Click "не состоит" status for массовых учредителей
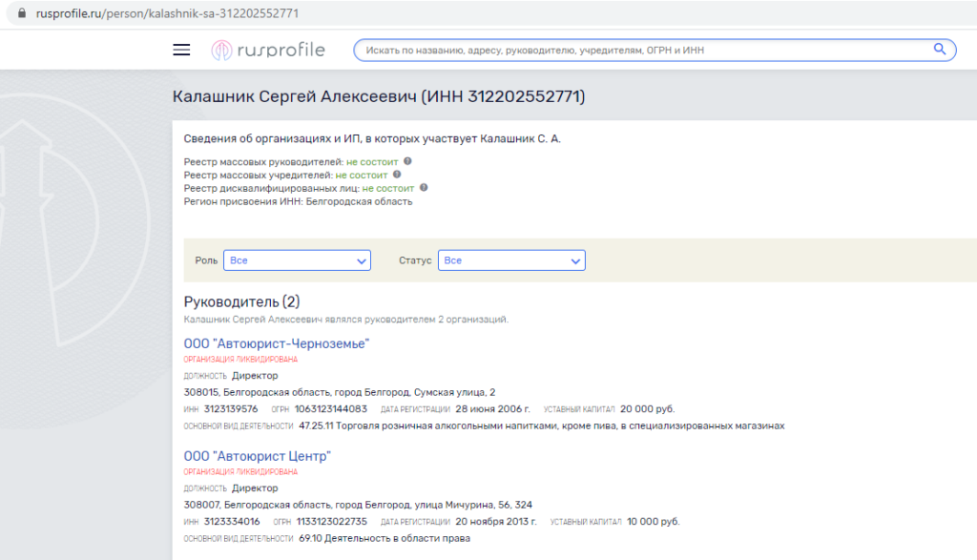 pos(362,175)
